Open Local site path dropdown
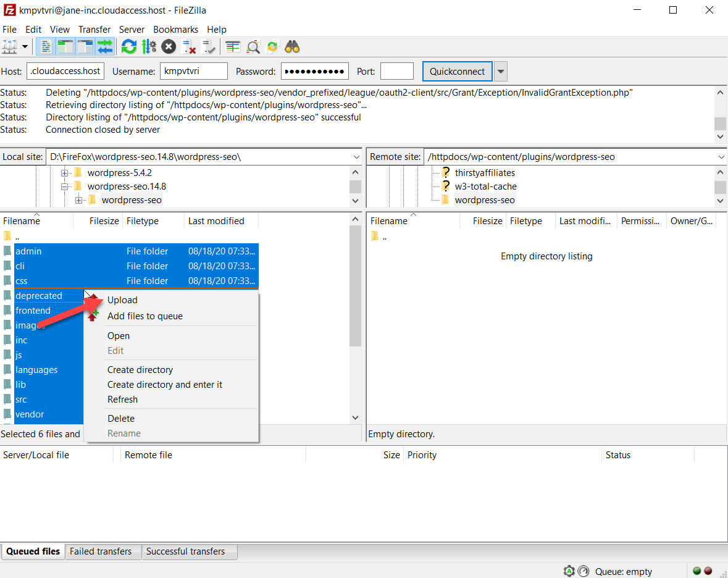The image size is (728, 578). point(356,157)
